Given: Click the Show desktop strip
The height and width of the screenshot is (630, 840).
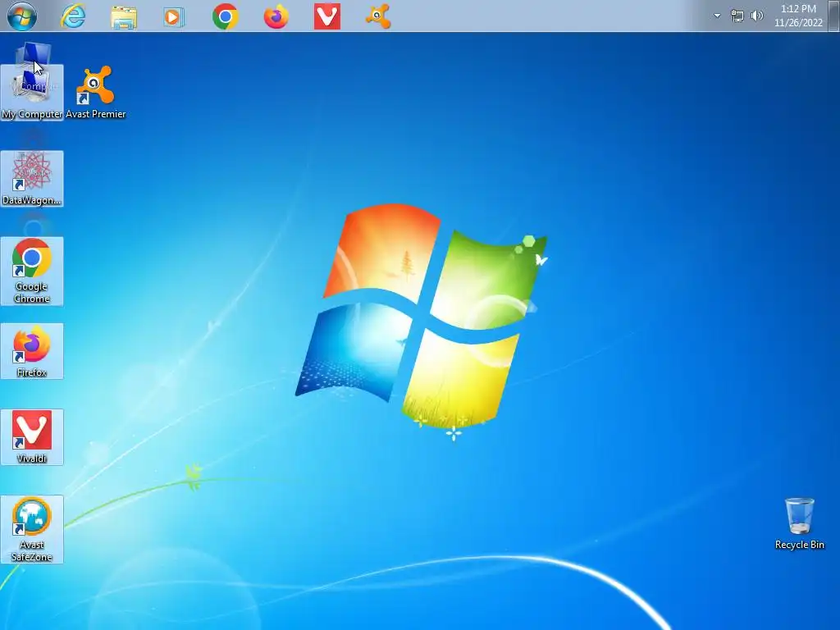Looking at the screenshot, I should (x=834, y=16).
